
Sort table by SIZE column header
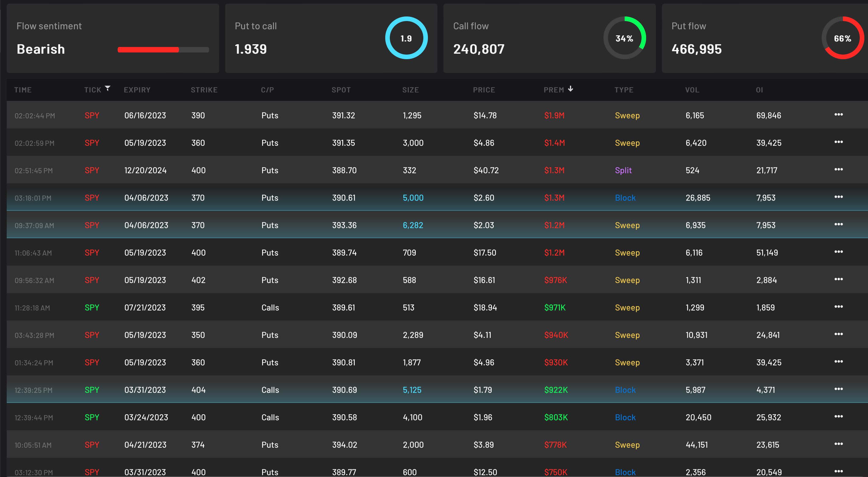click(410, 90)
